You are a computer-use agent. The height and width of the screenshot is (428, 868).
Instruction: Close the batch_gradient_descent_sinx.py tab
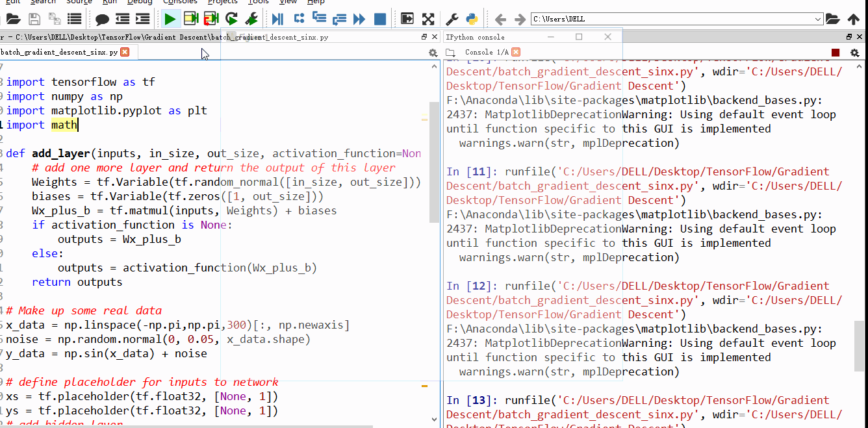click(125, 52)
